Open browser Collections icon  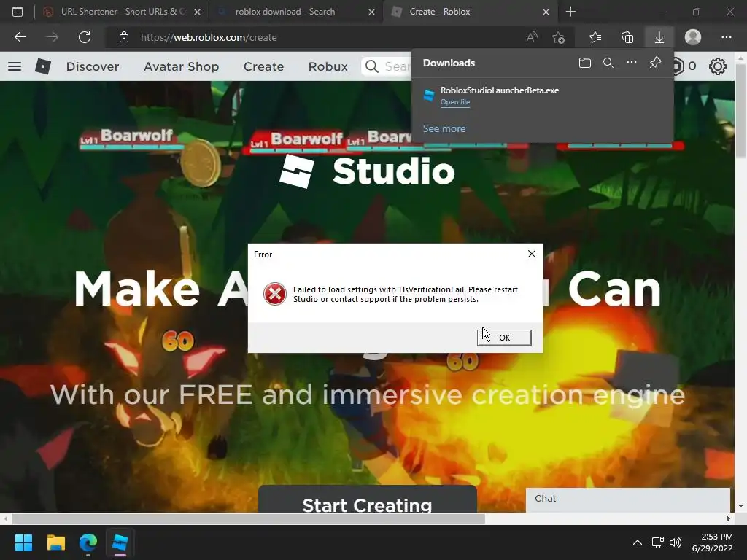pyautogui.click(x=627, y=37)
